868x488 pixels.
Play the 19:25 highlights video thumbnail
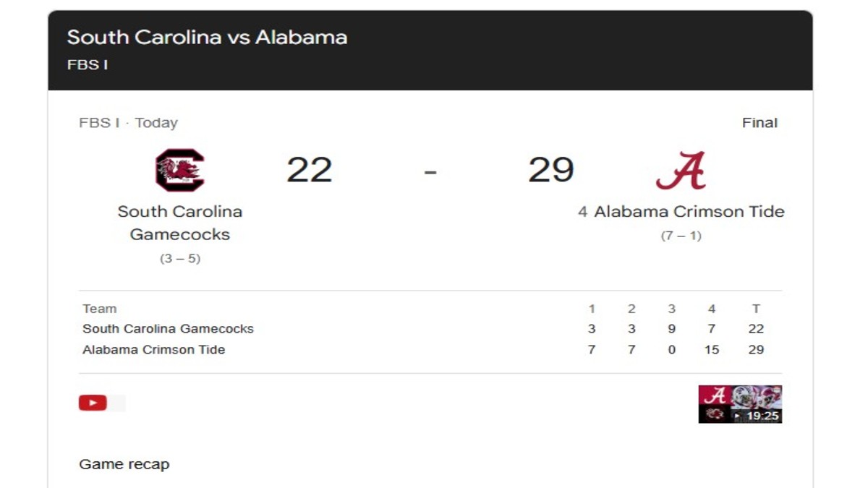pyautogui.click(x=740, y=403)
